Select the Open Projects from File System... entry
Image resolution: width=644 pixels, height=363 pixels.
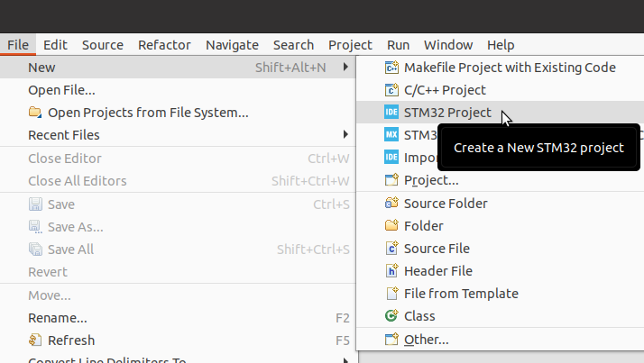pyautogui.click(x=178, y=113)
